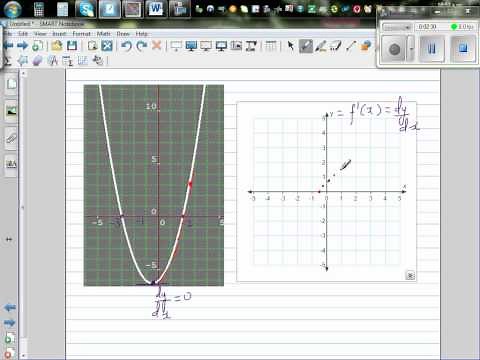Save the notebook with the floppy disk icon
480x360 pixels.
72,46
